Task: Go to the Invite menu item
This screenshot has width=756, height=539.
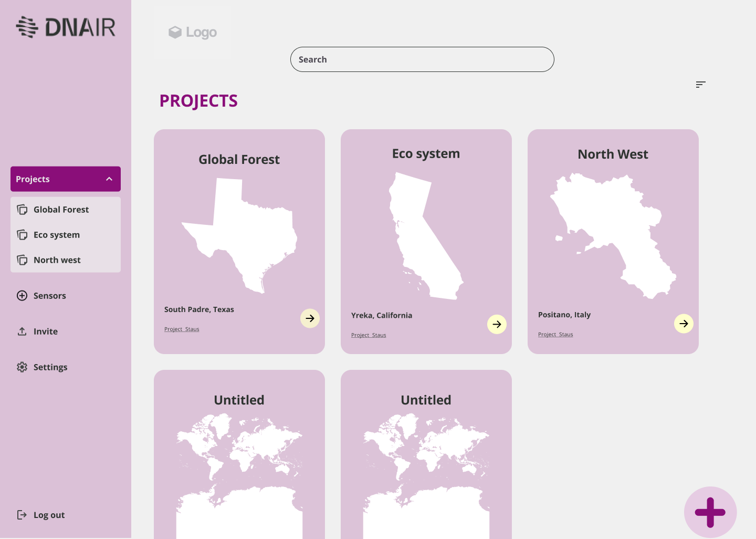Action: [x=45, y=331]
